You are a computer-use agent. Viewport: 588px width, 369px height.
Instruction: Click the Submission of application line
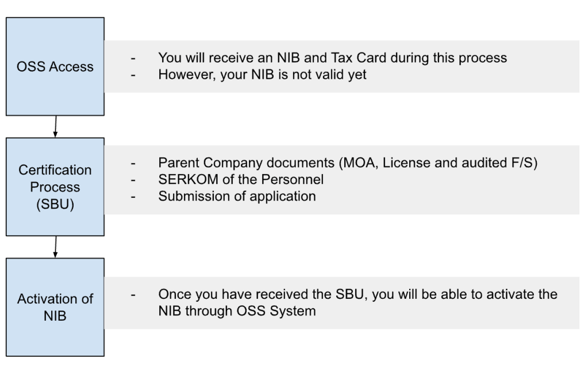(x=237, y=196)
